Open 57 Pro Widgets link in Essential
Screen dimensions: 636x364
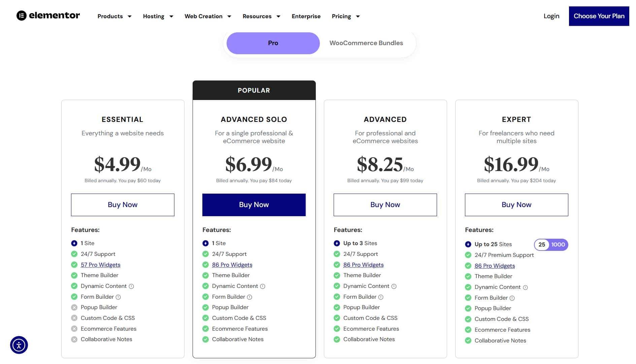point(100,265)
